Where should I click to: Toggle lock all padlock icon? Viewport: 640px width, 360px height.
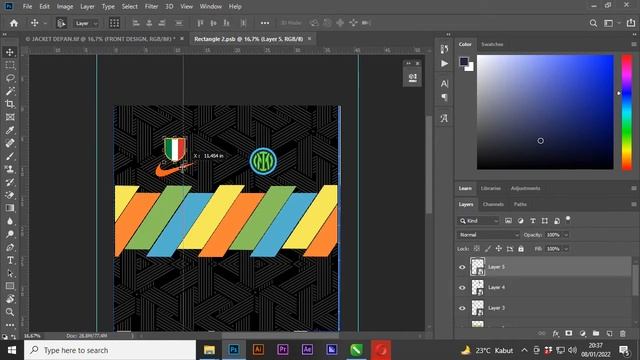click(x=521, y=249)
